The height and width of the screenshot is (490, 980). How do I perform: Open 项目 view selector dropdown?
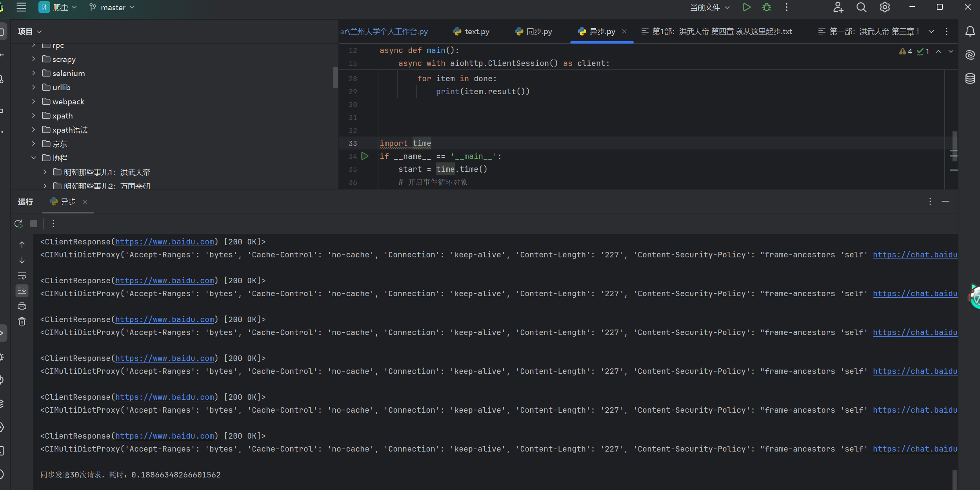point(30,31)
